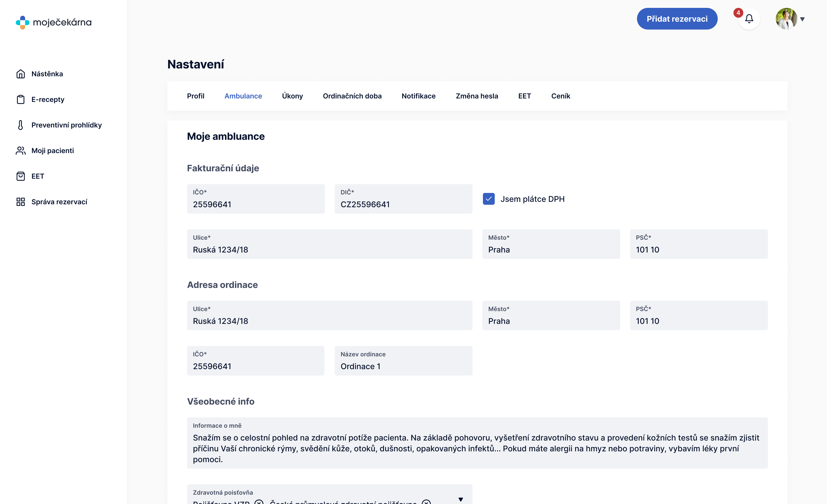This screenshot has width=827, height=504.
Task: Click the E-recepty clipboard icon
Action: (x=20, y=99)
